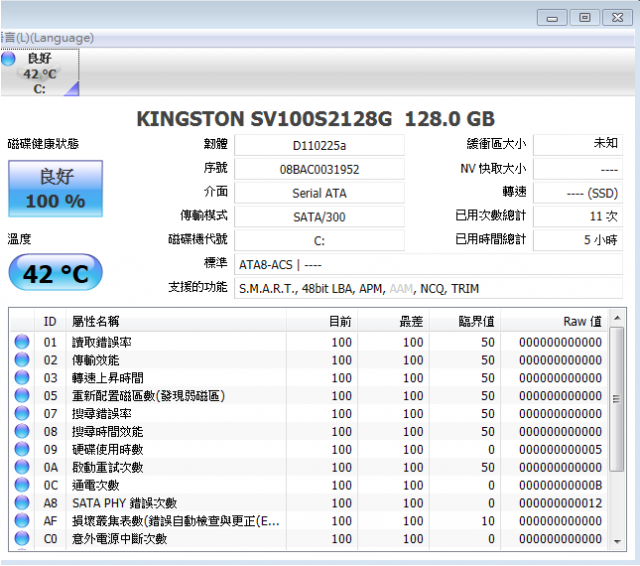Viewport: 640px width, 566px height.
Task: Click the scroll down arrow of the attribute list
Action: point(617,541)
